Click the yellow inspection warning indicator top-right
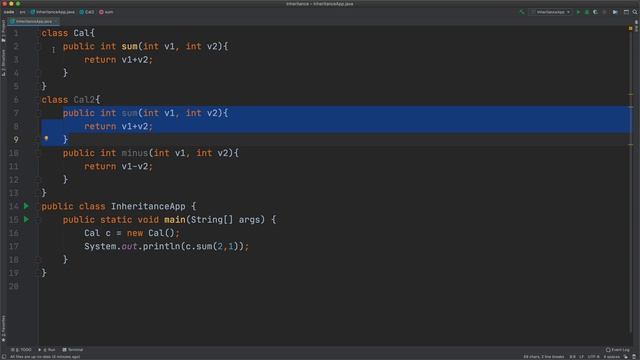 click(x=631, y=28)
